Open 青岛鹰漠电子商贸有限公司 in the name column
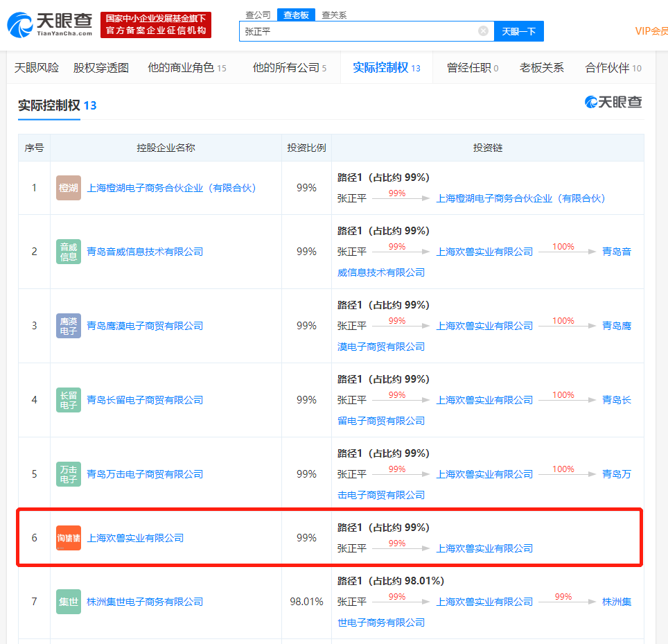The width and height of the screenshot is (668, 644). (x=145, y=326)
